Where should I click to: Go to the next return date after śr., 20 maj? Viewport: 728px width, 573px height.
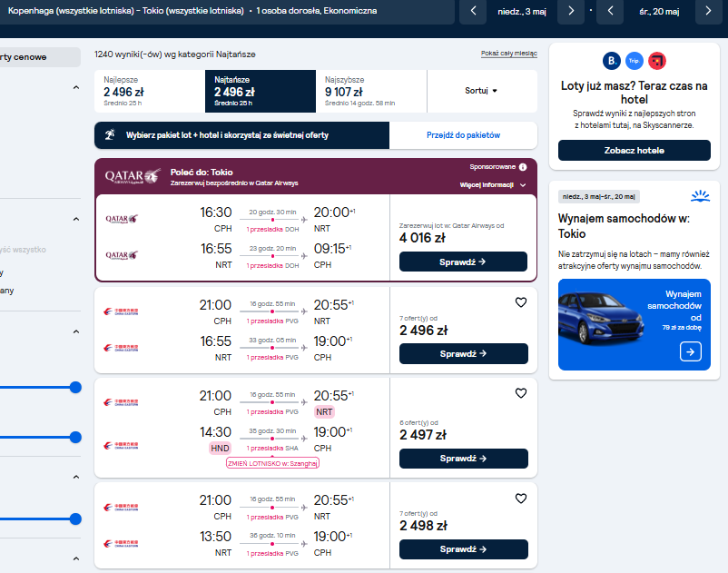tap(709, 11)
